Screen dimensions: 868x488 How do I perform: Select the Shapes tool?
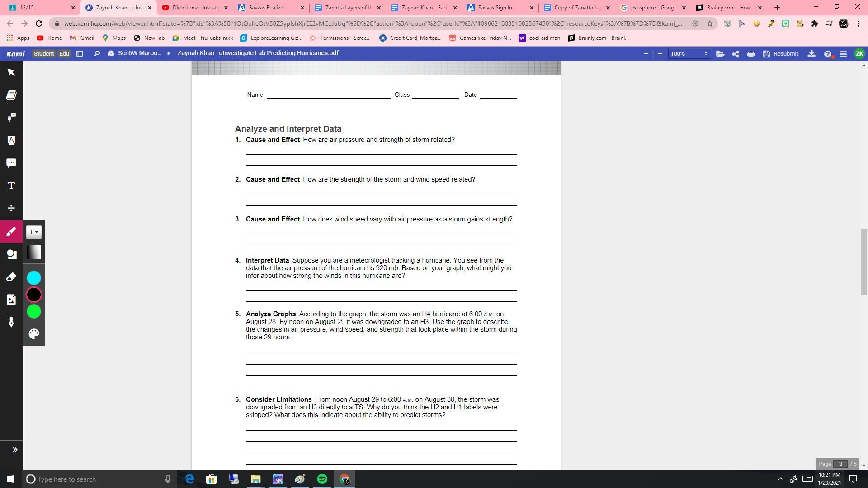[x=11, y=254]
